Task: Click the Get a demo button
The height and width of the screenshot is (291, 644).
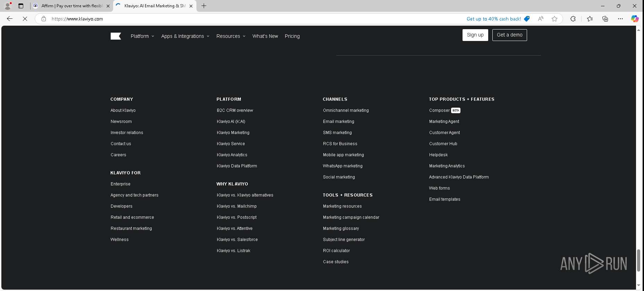Action: click(x=509, y=35)
